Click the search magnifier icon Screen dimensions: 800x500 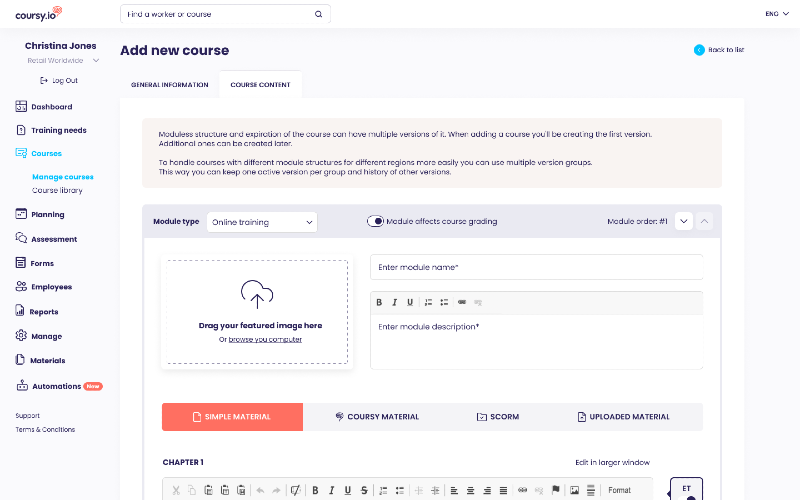318,14
